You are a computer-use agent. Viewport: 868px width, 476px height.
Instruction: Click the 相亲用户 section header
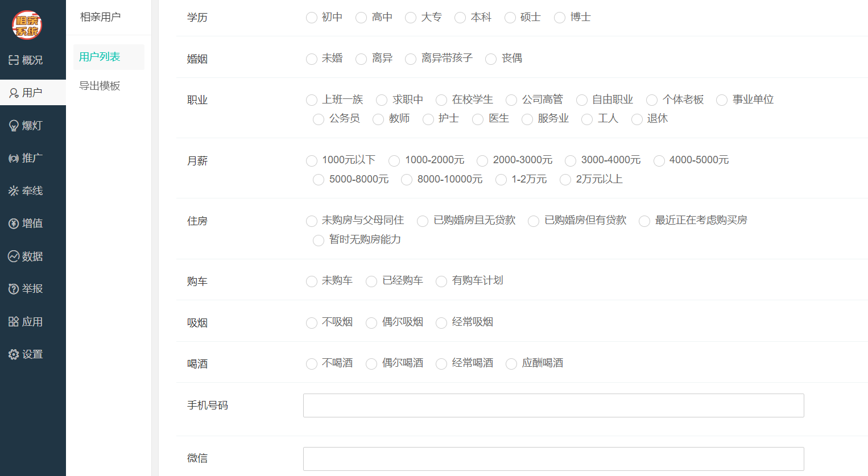100,17
